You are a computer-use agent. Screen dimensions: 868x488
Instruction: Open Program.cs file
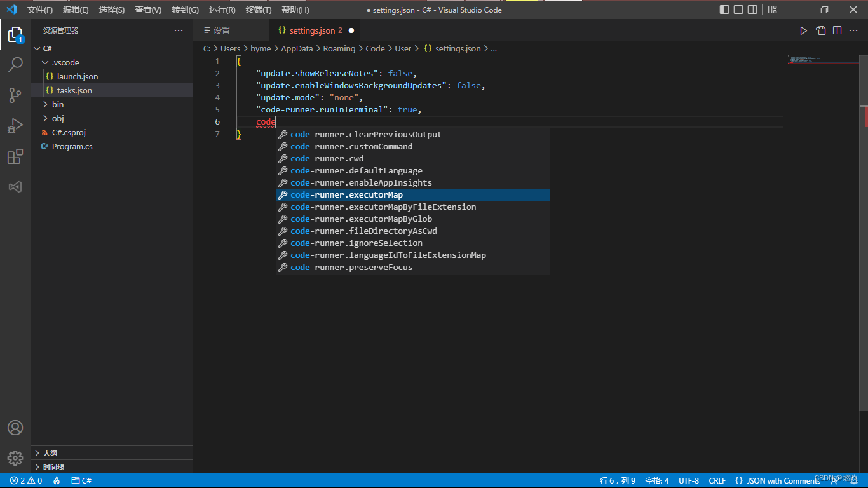(112, 146)
